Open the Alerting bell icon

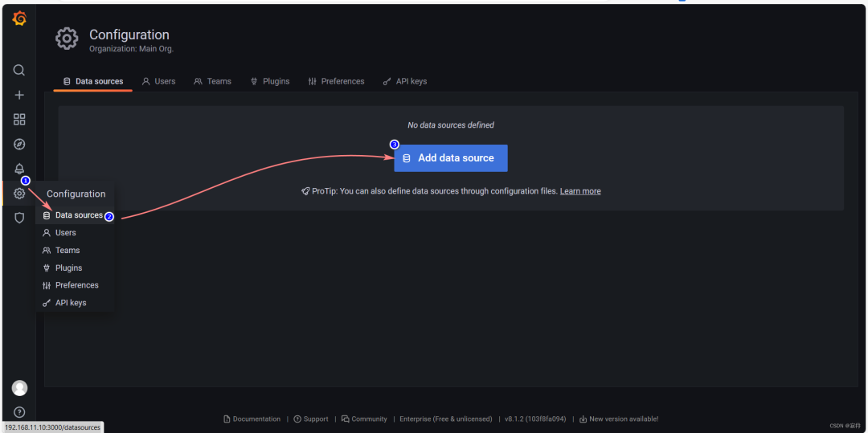pos(19,170)
